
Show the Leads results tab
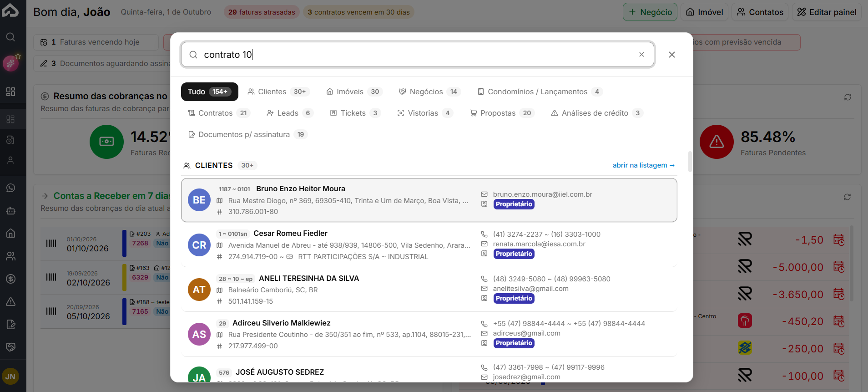290,113
